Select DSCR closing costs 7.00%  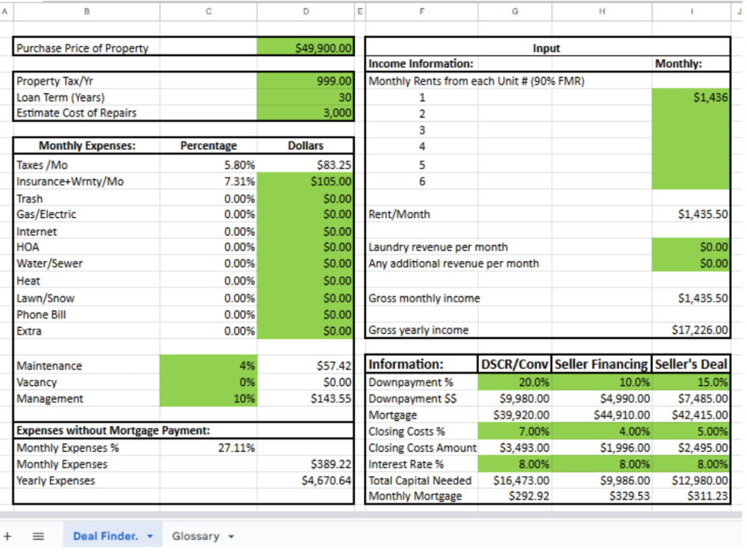(515, 432)
